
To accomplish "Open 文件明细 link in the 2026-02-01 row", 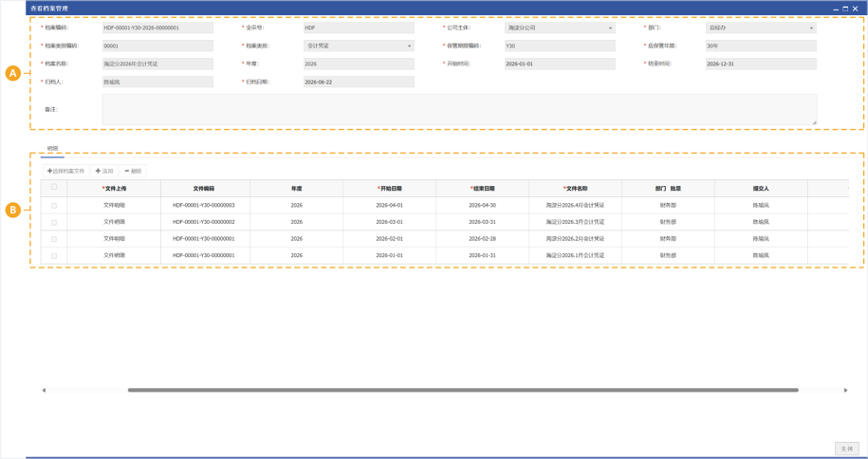I will pos(114,239).
